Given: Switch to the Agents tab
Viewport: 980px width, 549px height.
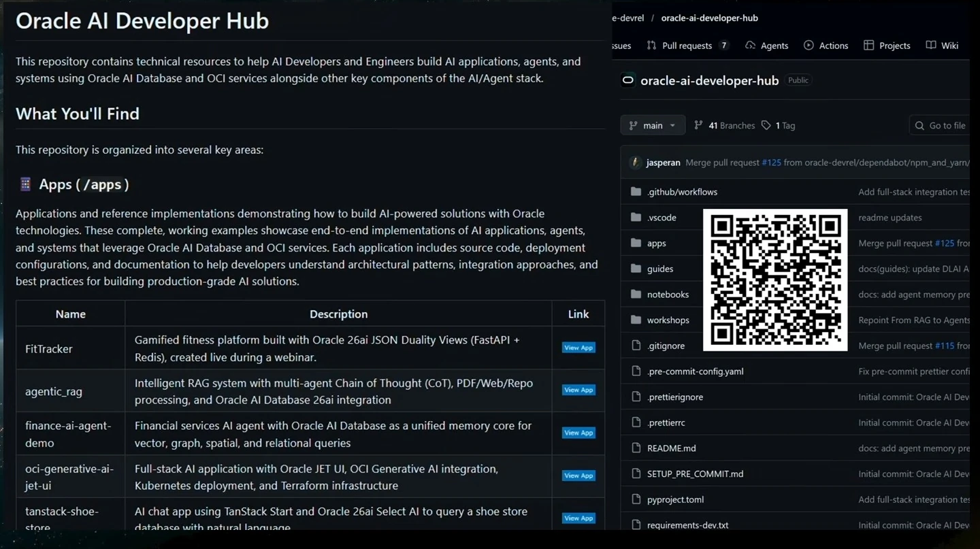Looking at the screenshot, I should [767, 46].
